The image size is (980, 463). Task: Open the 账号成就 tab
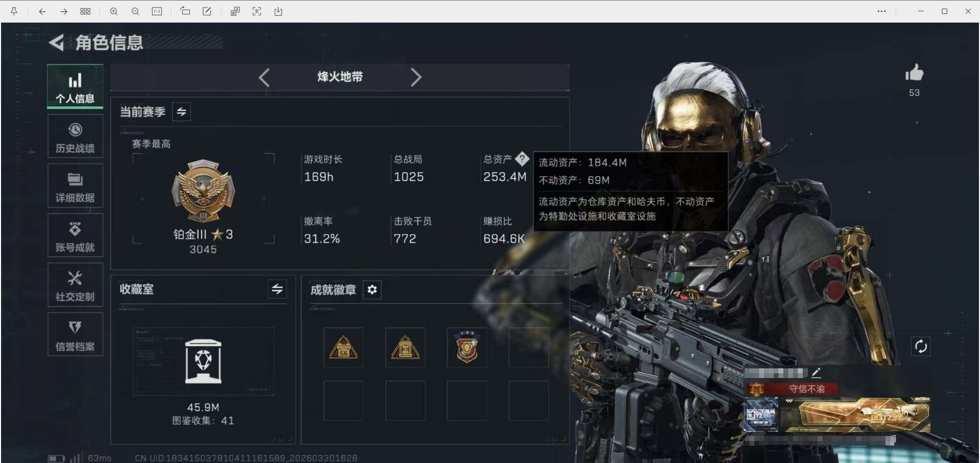(75, 236)
